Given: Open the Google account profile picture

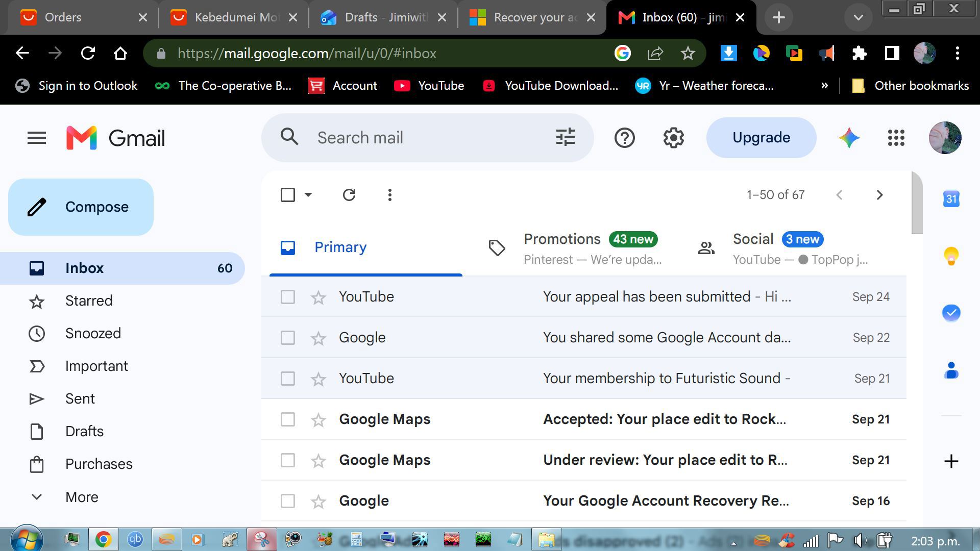Looking at the screenshot, I should (x=945, y=138).
